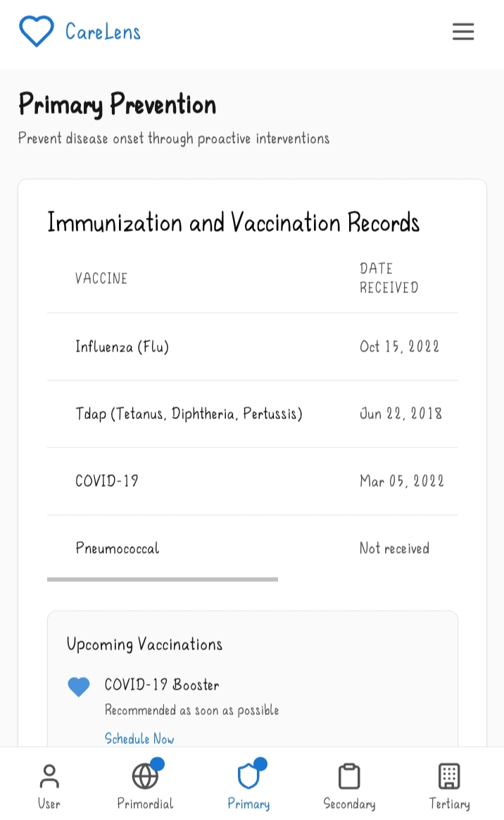504x820 pixels.
Task: Click Schedule Now link
Action: point(139,738)
